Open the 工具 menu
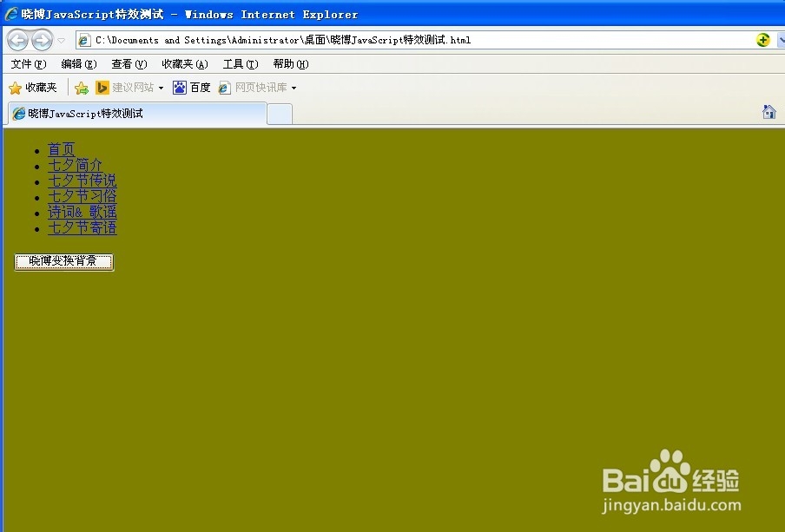The width and height of the screenshot is (785, 532). coord(240,63)
